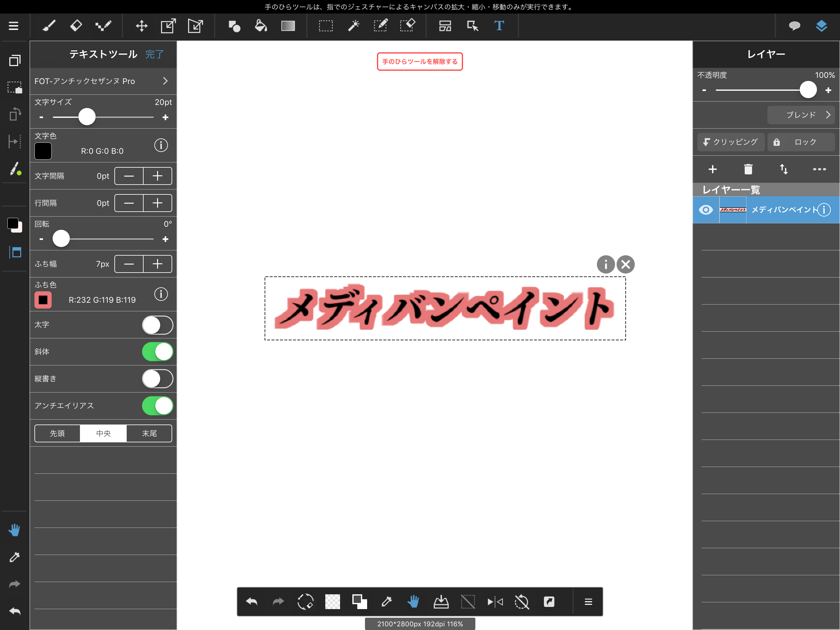Align text to 末尾

(x=149, y=433)
